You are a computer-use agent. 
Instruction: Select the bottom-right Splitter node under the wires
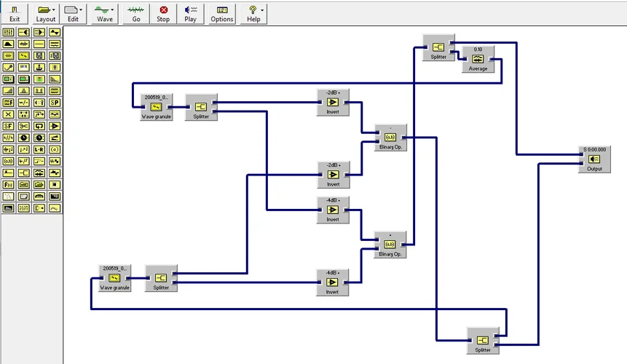[483, 341]
